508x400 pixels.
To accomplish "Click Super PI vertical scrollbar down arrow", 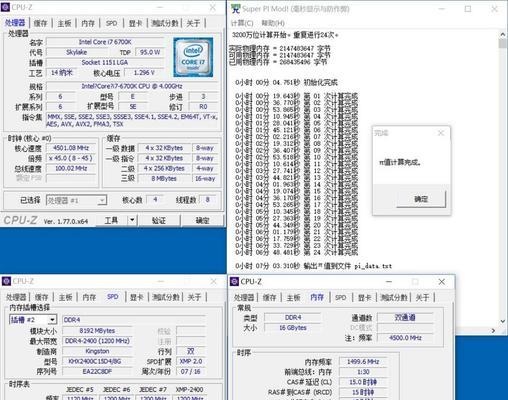I will pyautogui.click(x=503, y=321).
